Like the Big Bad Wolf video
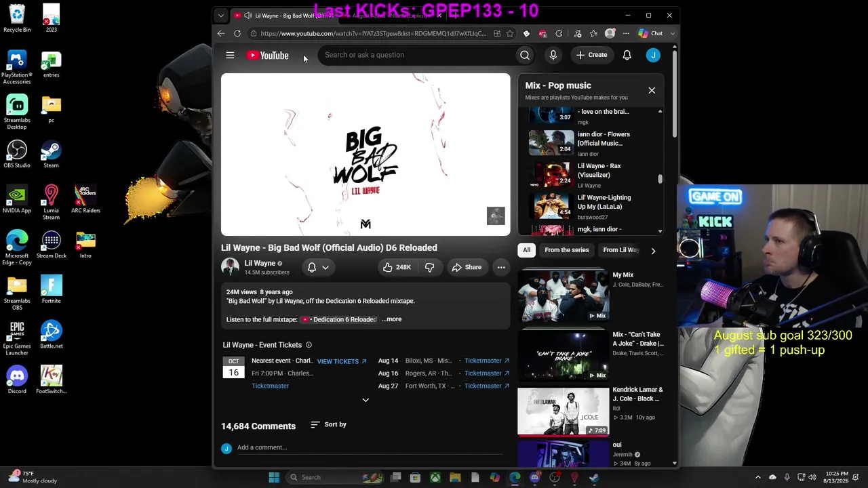This screenshot has width=868, height=488. pyautogui.click(x=397, y=268)
